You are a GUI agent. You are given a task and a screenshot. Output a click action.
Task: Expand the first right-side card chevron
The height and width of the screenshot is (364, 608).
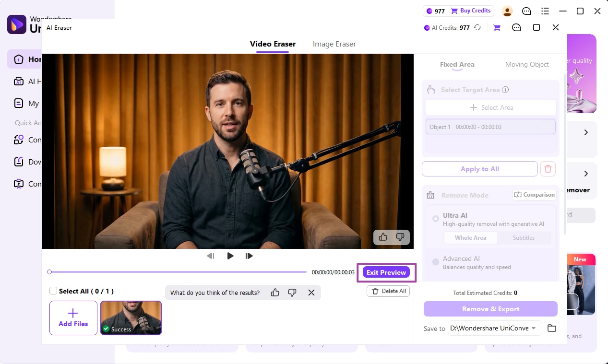click(586, 132)
